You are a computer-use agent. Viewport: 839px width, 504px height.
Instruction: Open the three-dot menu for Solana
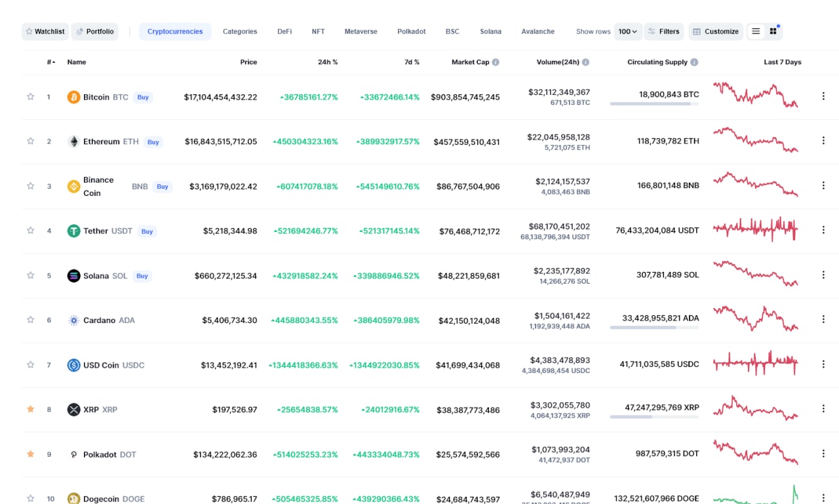[823, 275]
